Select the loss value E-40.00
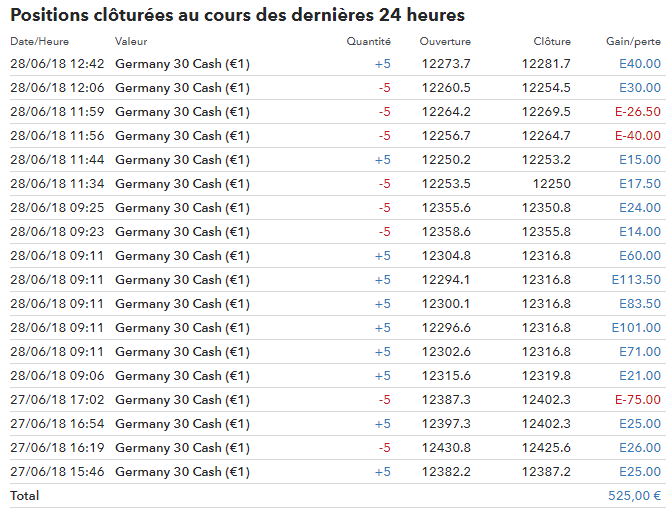The height and width of the screenshot is (512, 670). pyautogui.click(x=638, y=135)
